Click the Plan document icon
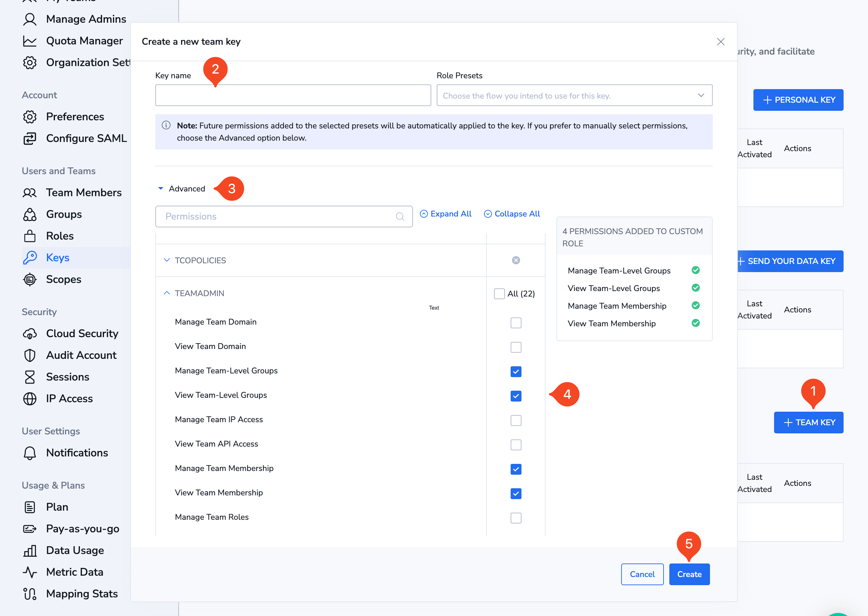868x616 pixels. 29,507
